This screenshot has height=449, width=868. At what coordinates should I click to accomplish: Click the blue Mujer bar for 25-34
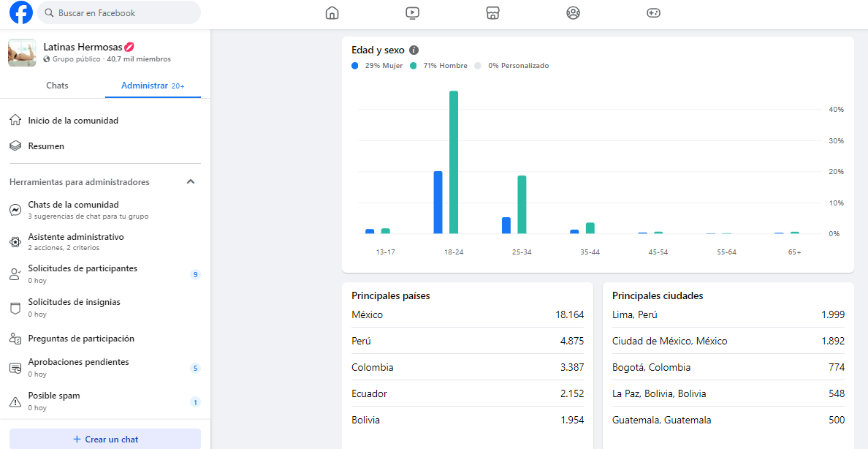(x=506, y=225)
